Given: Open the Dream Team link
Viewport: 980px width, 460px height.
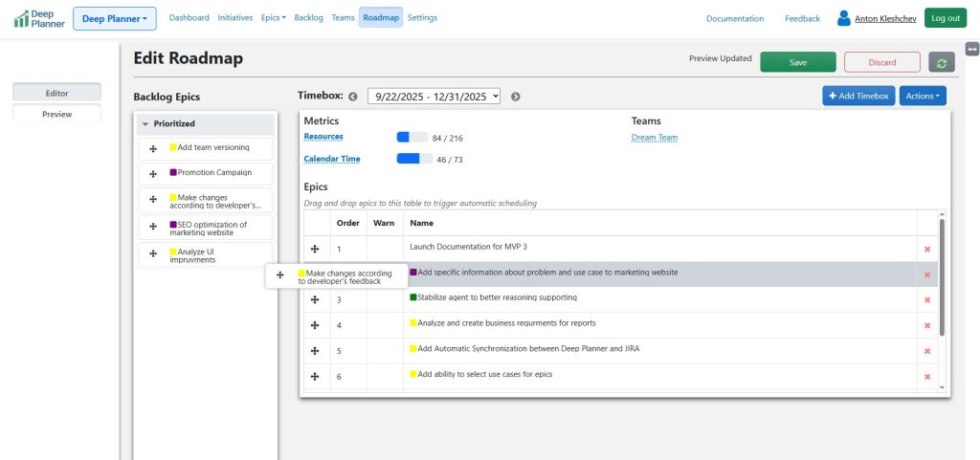Looking at the screenshot, I should pyautogui.click(x=655, y=138).
